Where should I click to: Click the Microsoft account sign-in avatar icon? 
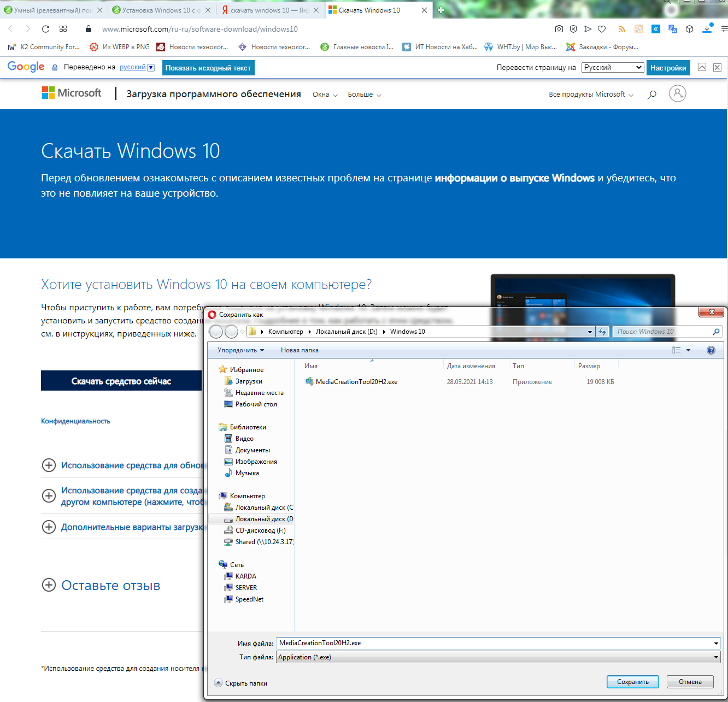point(678,93)
